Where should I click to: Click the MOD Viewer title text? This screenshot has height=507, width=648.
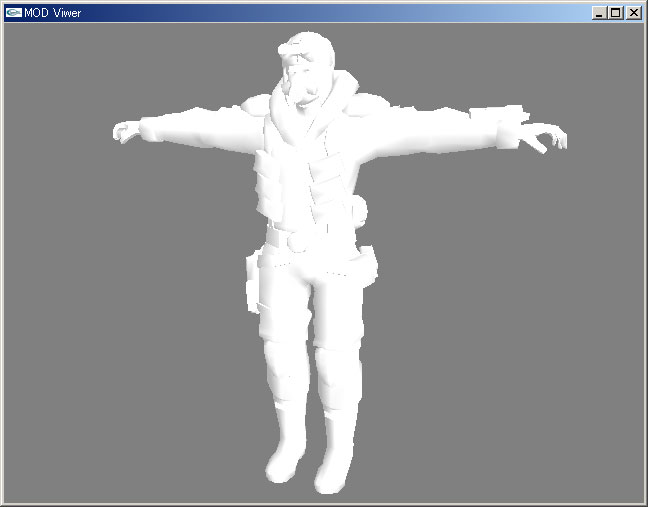coord(53,13)
